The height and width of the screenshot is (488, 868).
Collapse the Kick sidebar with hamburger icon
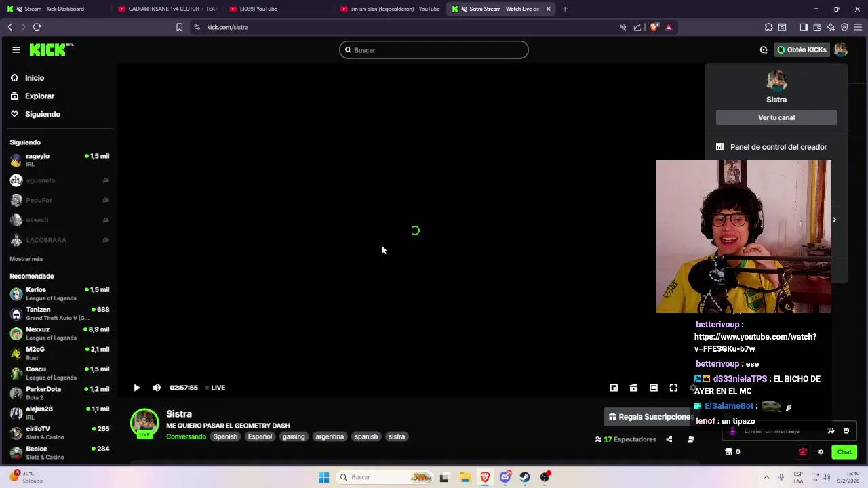(x=16, y=49)
